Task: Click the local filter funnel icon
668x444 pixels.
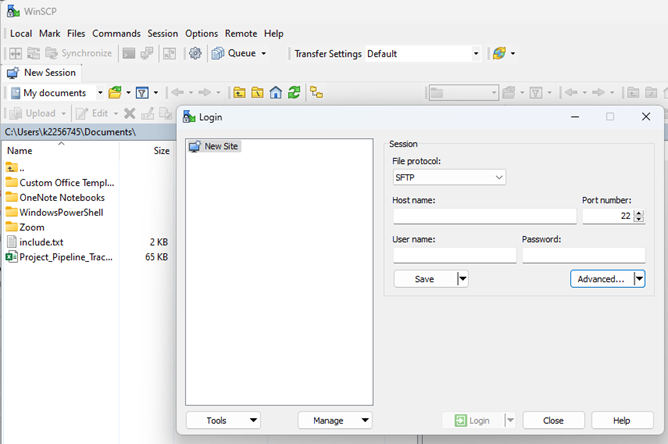Action: [x=142, y=92]
